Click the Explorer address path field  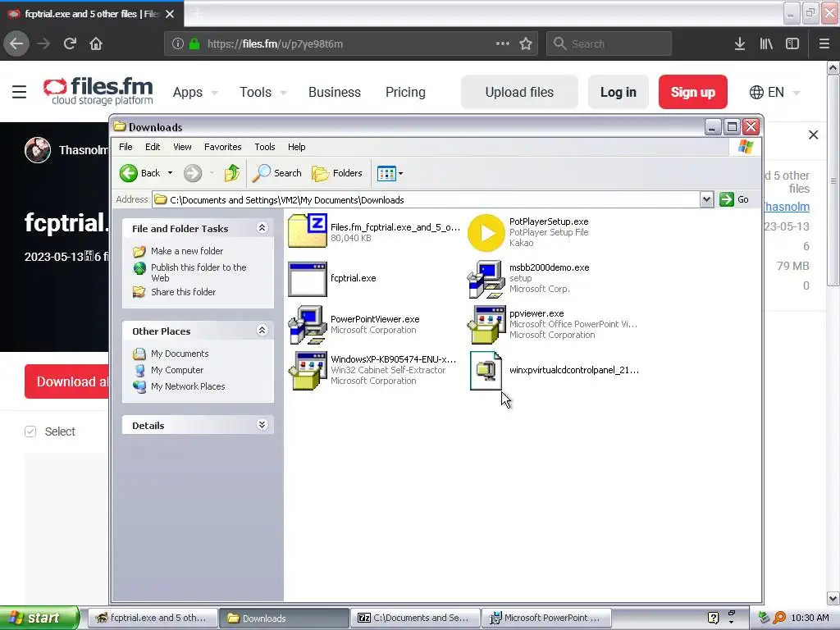pyautogui.click(x=426, y=199)
